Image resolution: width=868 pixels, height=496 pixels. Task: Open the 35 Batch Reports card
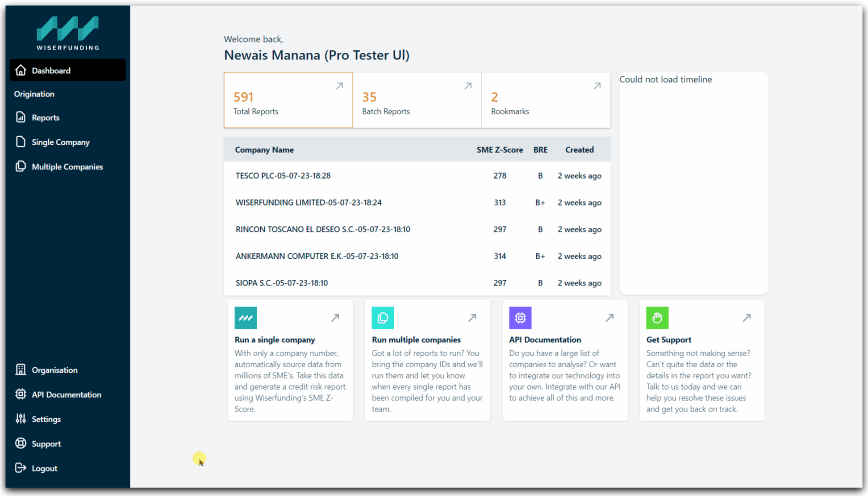coord(417,100)
